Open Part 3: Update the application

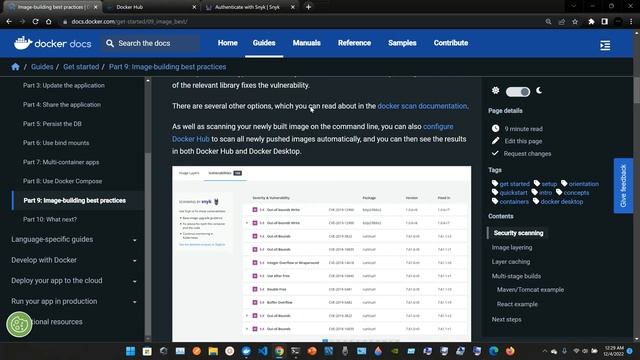[x=64, y=85]
